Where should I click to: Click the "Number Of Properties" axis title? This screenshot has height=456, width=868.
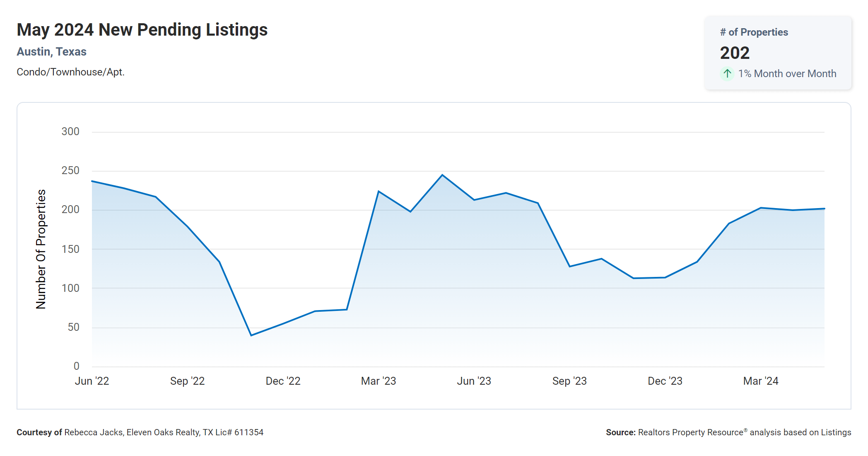click(41, 249)
